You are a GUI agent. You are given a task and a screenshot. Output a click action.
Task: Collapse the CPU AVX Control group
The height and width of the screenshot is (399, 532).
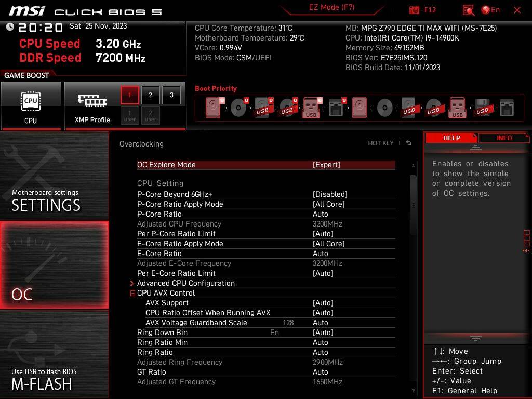[x=132, y=293]
